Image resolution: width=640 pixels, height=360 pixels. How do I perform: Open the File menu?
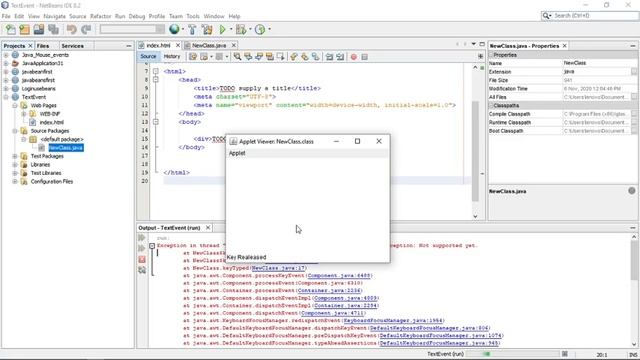(x=6, y=16)
